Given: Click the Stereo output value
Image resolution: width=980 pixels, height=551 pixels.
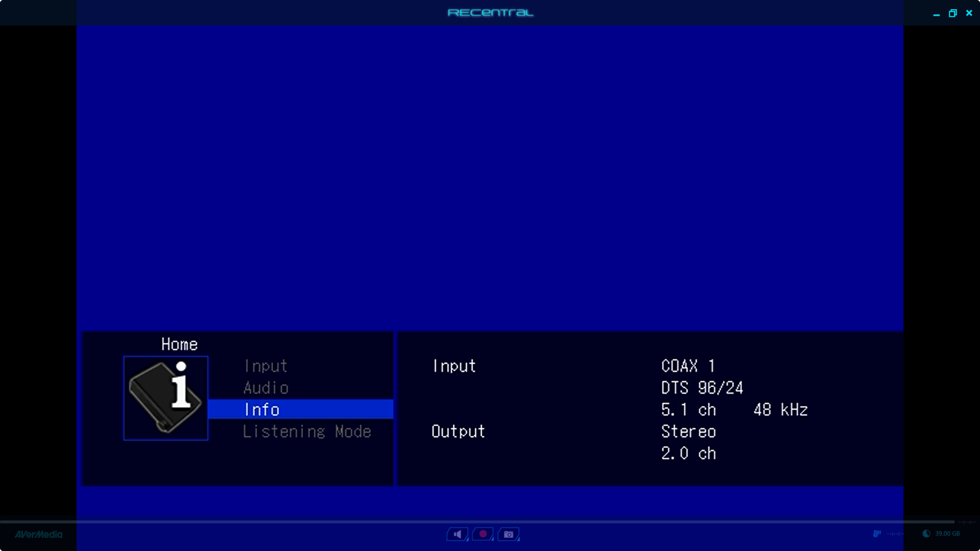Looking at the screenshot, I should (689, 432).
